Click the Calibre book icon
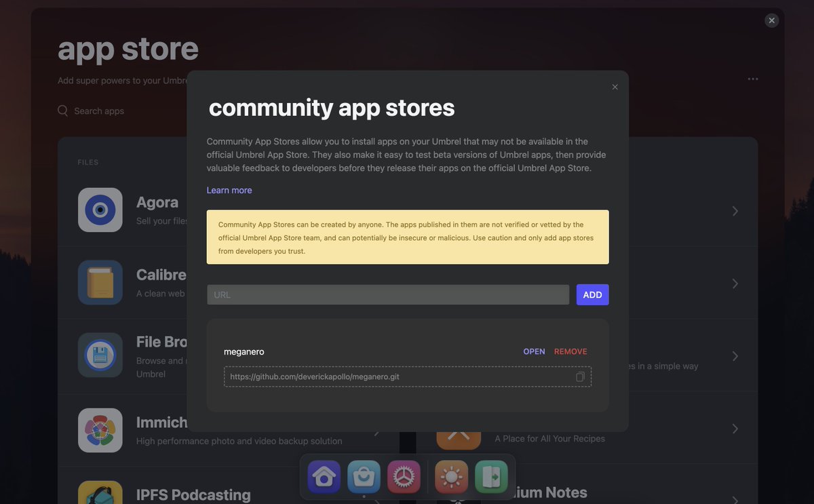Screen dimensions: 814x504 100,283
